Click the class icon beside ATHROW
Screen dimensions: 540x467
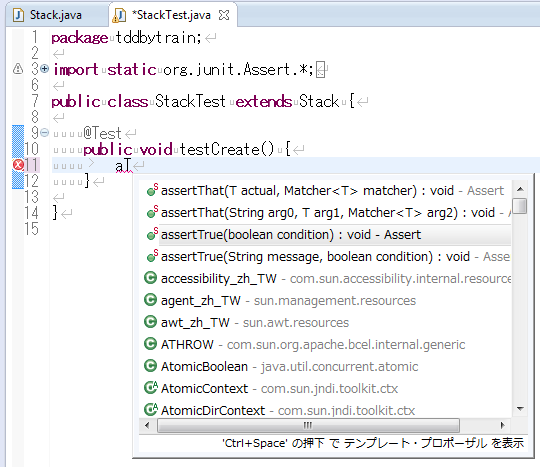click(150, 344)
